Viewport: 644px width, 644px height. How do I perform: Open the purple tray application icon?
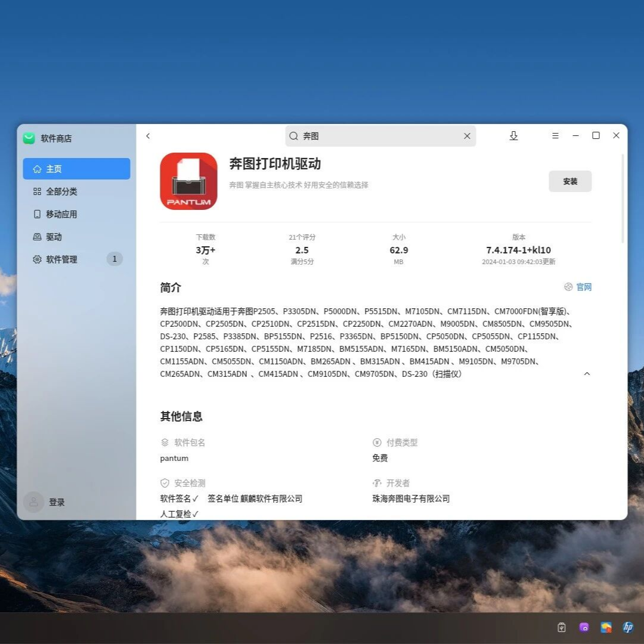coord(584,627)
